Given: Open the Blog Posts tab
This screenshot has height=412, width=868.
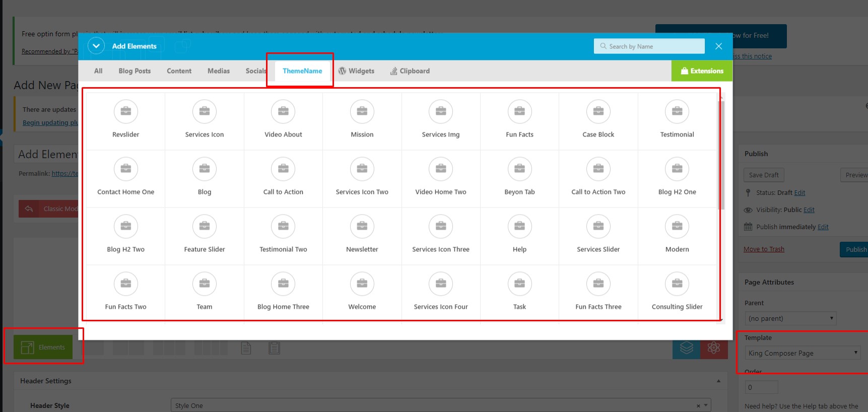Looking at the screenshot, I should (x=135, y=71).
